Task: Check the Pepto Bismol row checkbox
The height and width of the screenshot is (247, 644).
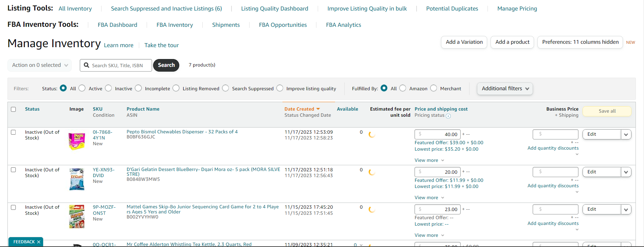Action: pos(14,132)
